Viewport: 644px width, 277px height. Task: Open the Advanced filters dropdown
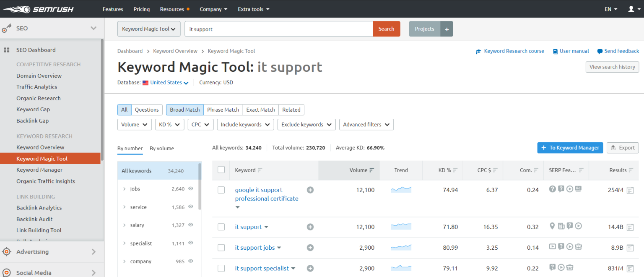pos(366,125)
